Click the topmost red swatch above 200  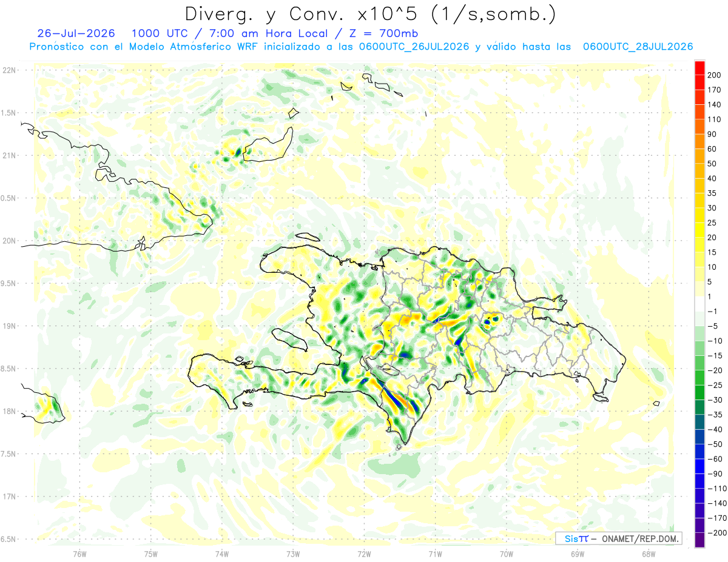[699, 68]
